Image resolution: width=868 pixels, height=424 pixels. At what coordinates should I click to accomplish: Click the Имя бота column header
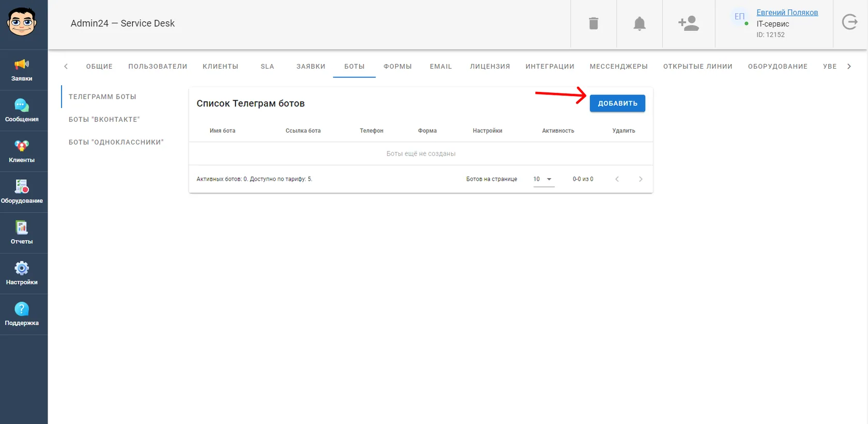pyautogui.click(x=223, y=131)
